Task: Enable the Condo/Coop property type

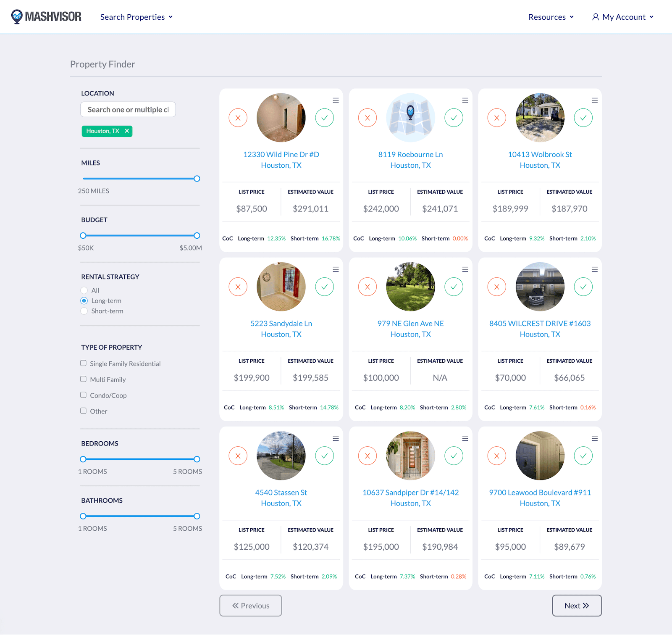Action: click(84, 395)
